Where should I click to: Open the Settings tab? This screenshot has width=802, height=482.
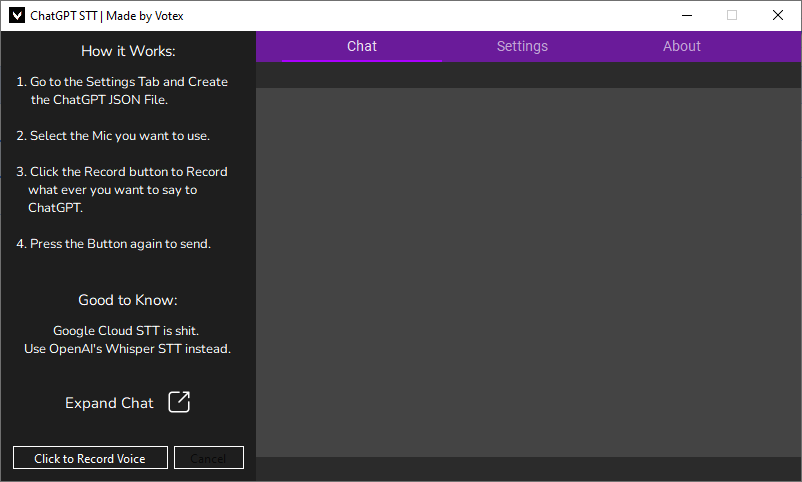point(522,46)
